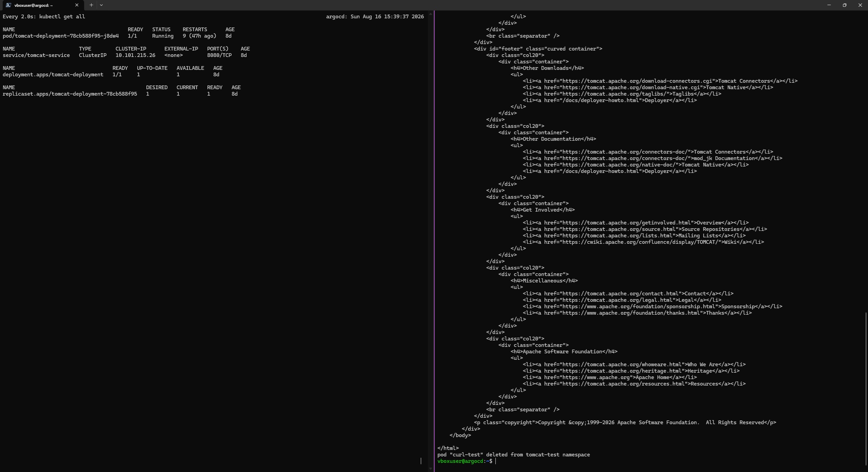Click the heritage.html 'Heritage' line
The height and width of the screenshot is (472, 868).
click(x=631, y=371)
